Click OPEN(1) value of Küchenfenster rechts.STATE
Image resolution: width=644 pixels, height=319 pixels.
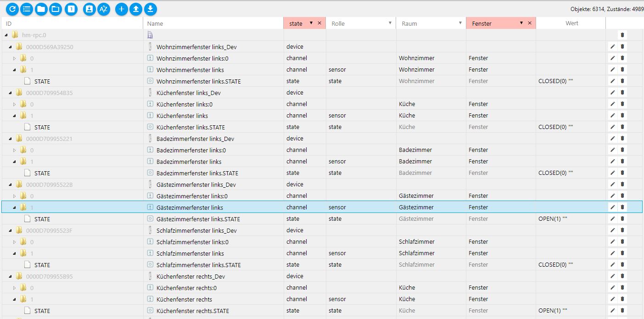pyautogui.click(x=553, y=311)
